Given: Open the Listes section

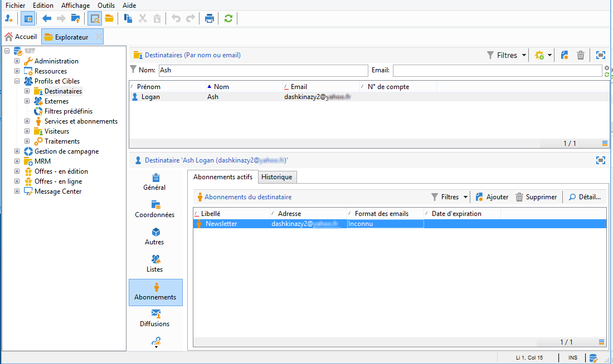Looking at the screenshot, I should point(154,264).
